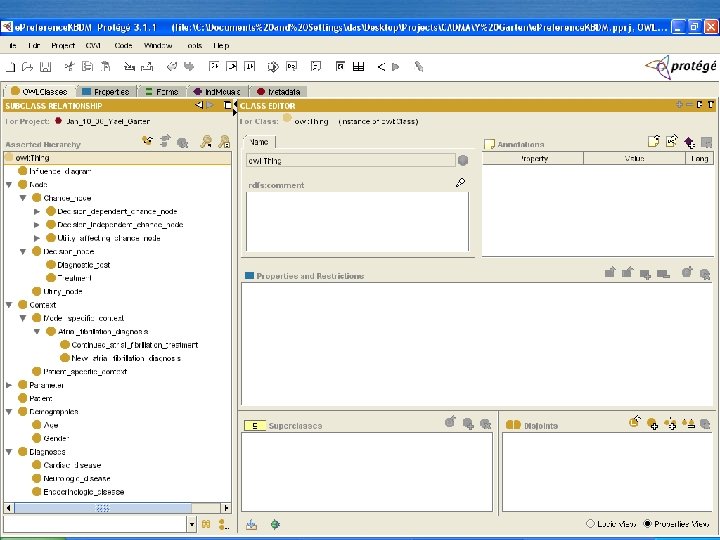Open the Code menu

click(123, 45)
